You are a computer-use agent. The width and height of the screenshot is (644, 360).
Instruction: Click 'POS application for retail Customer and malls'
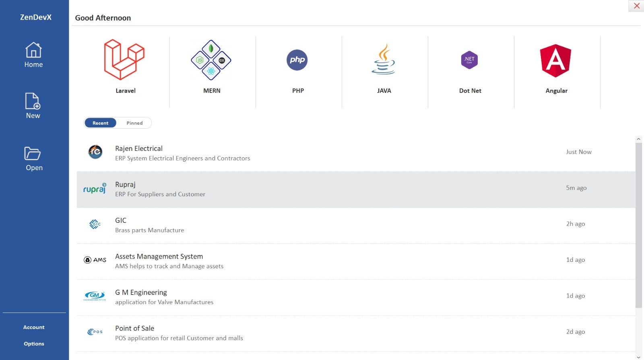tap(179, 338)
